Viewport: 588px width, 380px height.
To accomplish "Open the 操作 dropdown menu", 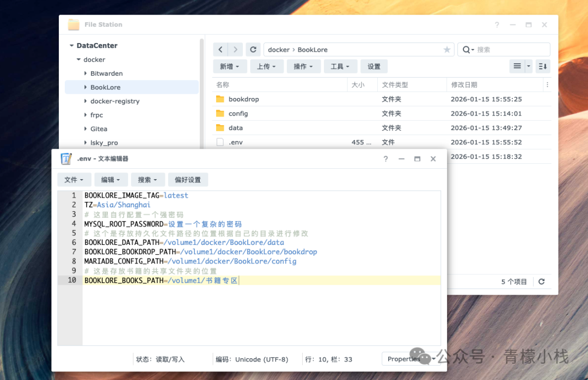I will coord(304,66).
